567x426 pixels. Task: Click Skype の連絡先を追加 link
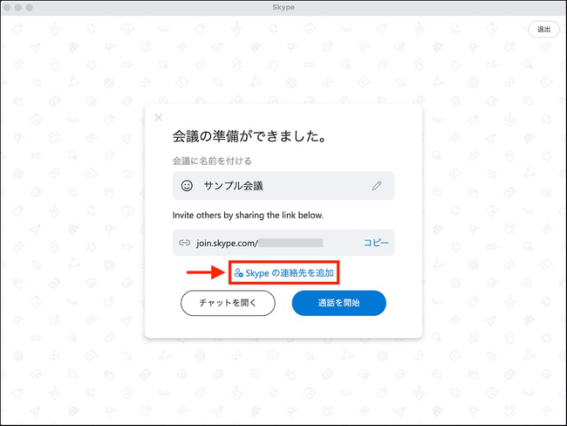(x=284, y=273)
